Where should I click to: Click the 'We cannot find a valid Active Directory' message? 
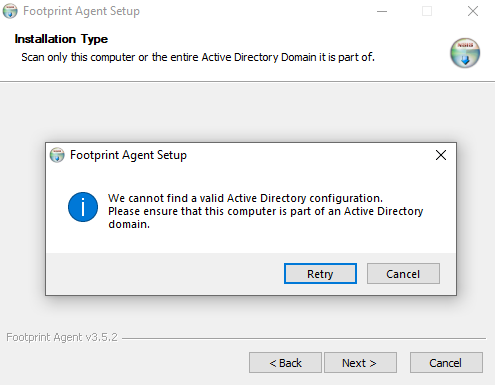[x=245, y=198]
